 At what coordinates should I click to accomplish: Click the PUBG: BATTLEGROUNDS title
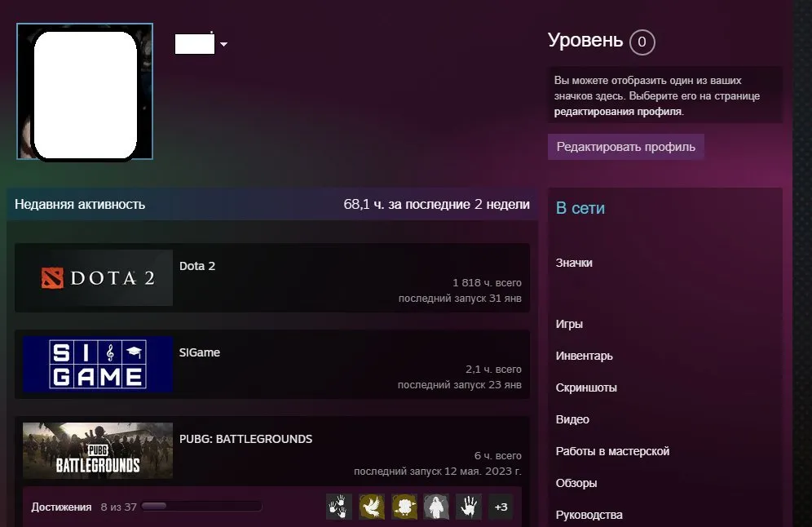coord(245,439)
